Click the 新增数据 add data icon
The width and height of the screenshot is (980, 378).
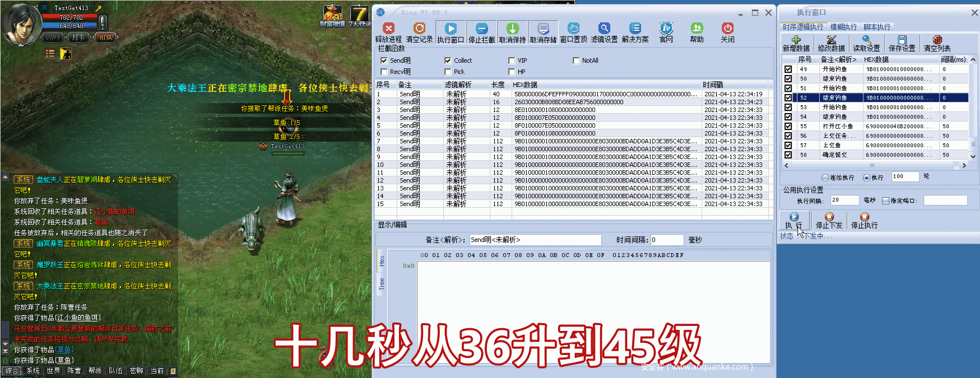click(796, 40)
